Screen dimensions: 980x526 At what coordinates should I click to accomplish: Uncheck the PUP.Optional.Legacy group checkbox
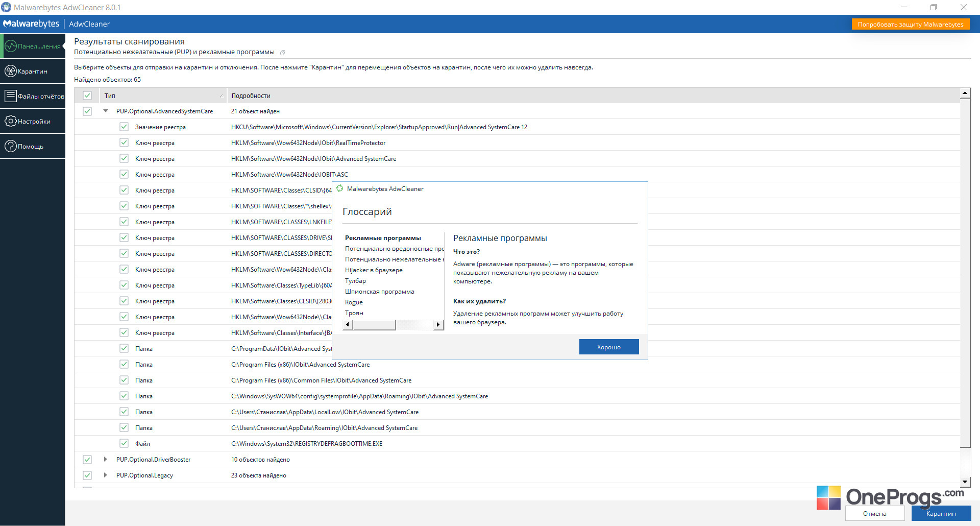87,475
